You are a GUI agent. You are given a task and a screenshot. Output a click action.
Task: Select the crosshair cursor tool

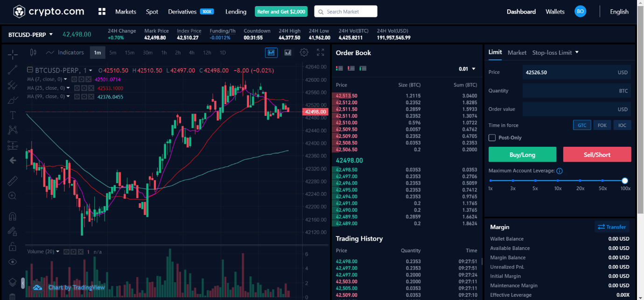point(13,54)
